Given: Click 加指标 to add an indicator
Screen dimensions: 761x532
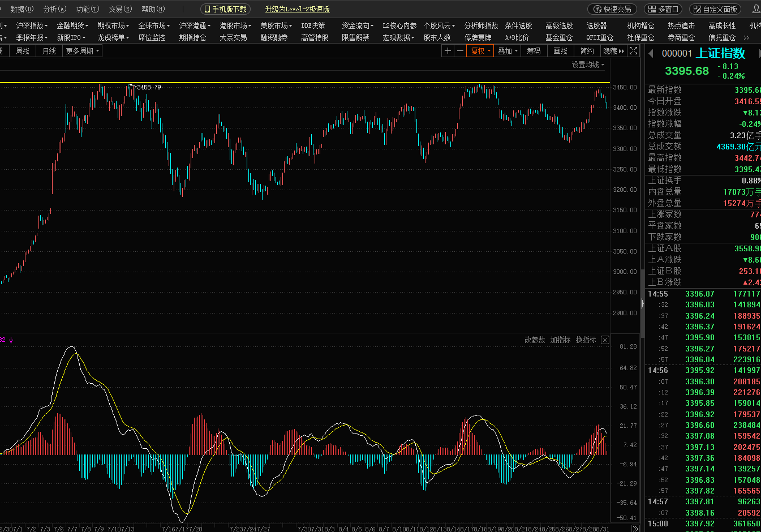Looking at the screenshot, I should coord(560,340).
